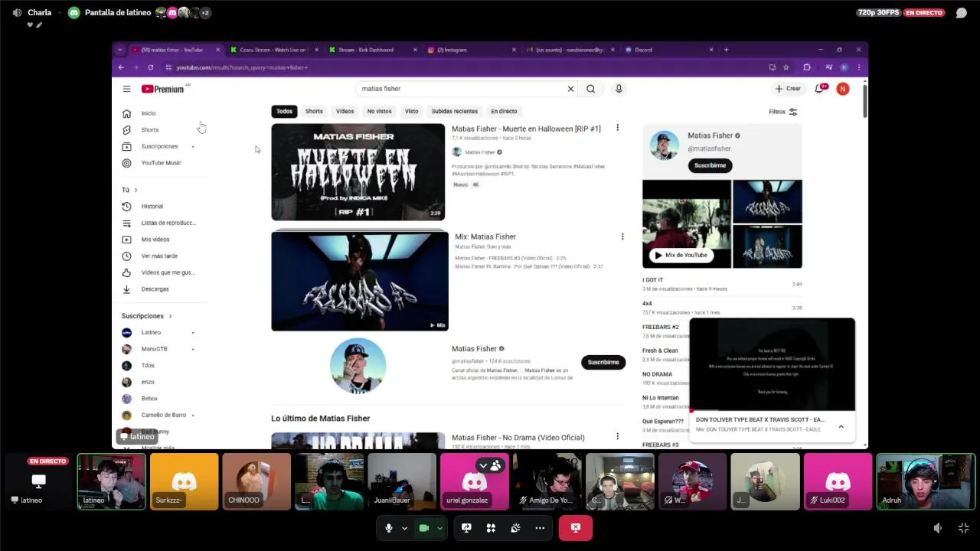Click the browser address bar
980x551 pixels.
(467, 67)
